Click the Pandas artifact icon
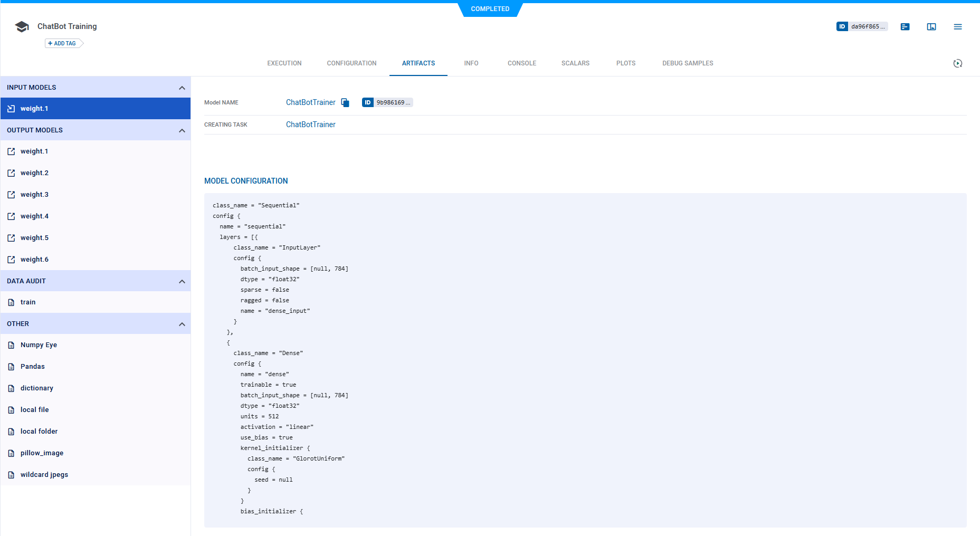Viewport: 980px width, 536px height. pyautogui.click(x=11, y=366)
